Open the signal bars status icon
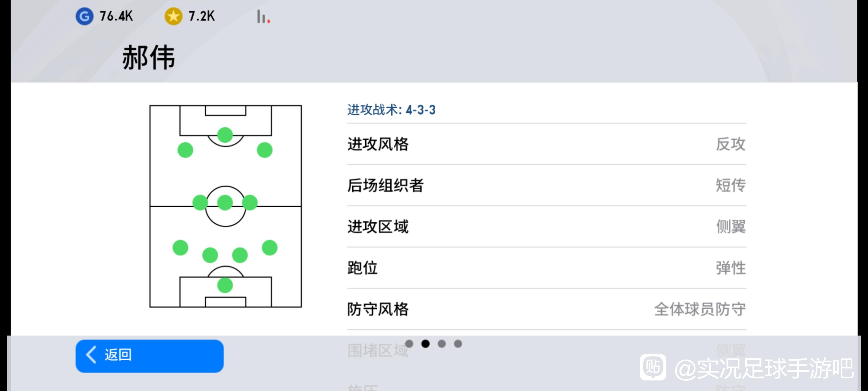The width and height of the screenshot is (868, 391). 263,17
